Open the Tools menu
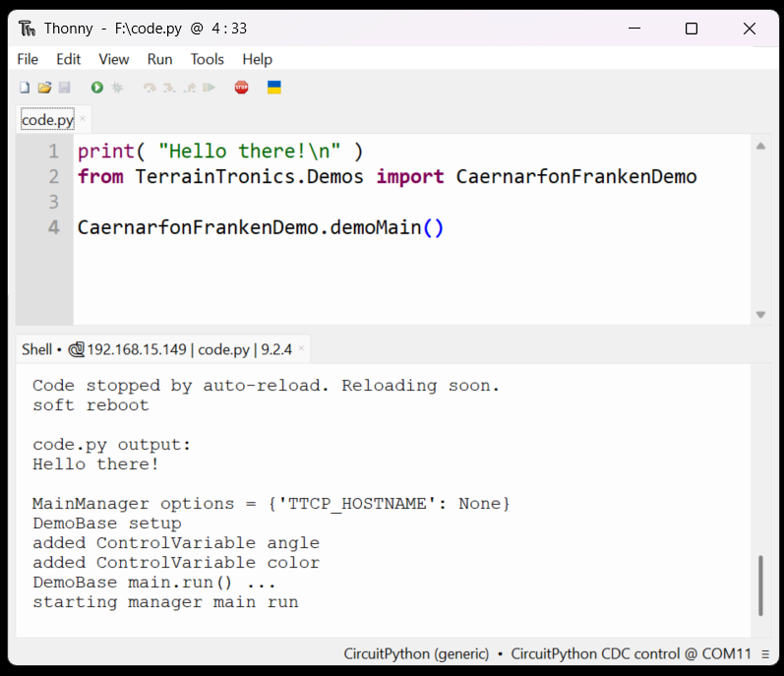 click(x=207, y=59)
